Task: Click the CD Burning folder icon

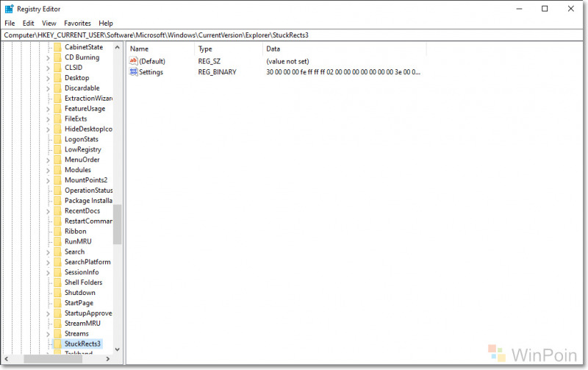Action: (x=57, y=57)
